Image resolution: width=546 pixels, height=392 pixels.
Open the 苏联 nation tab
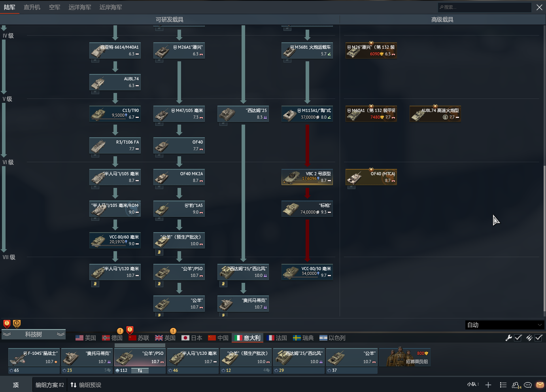tap(139, 338)
